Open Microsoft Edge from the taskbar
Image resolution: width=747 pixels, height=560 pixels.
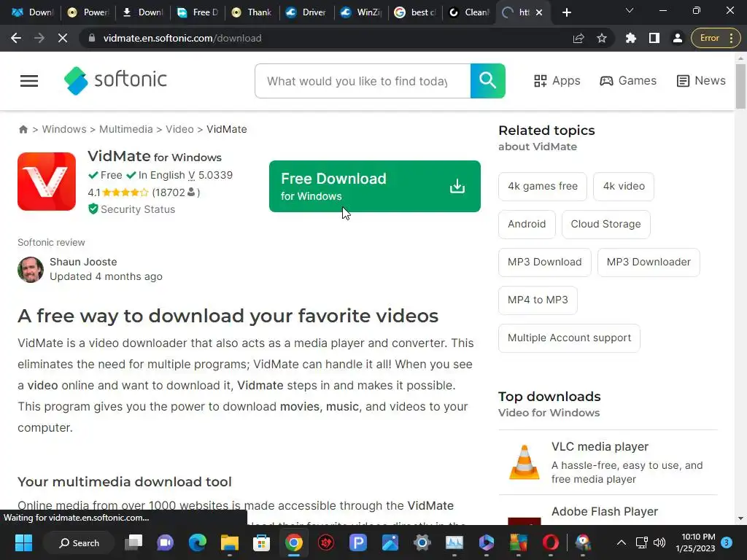pyautogui.click(x=197, y=542)
